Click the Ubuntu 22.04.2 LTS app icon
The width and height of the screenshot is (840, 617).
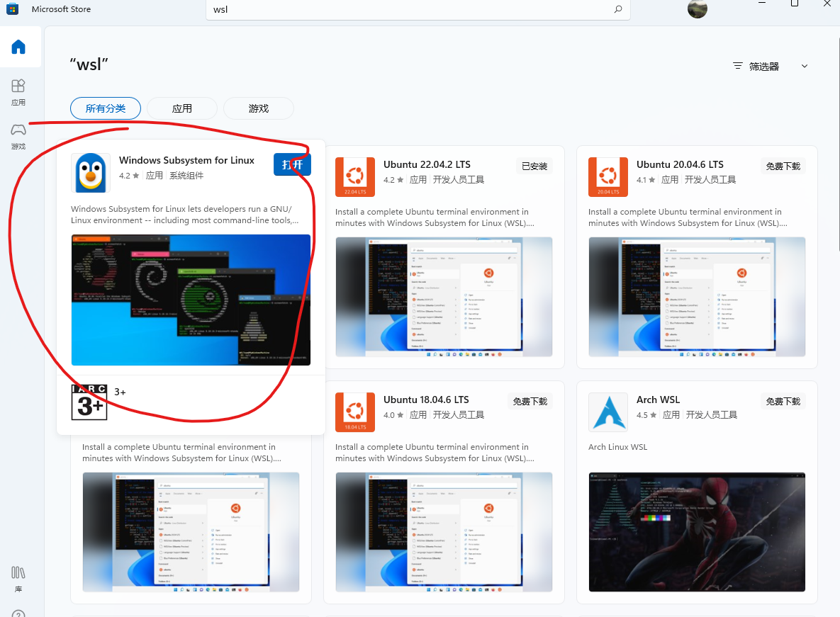tap(354, 176)
